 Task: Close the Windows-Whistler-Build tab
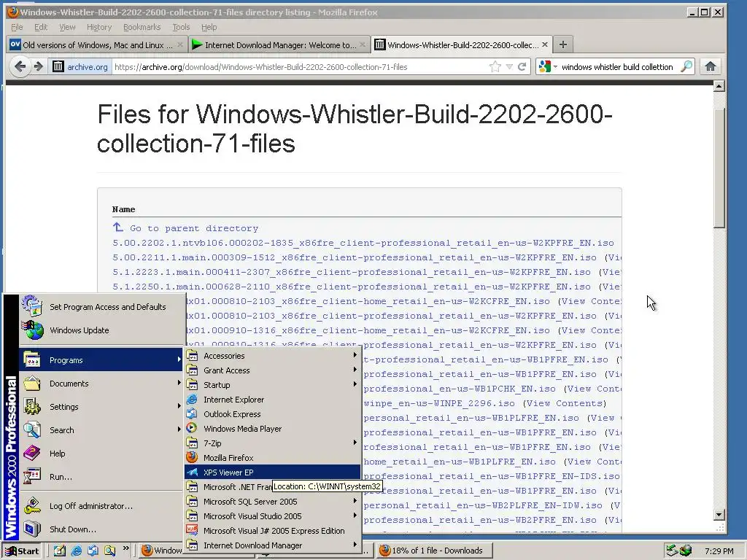pos(545,44)
